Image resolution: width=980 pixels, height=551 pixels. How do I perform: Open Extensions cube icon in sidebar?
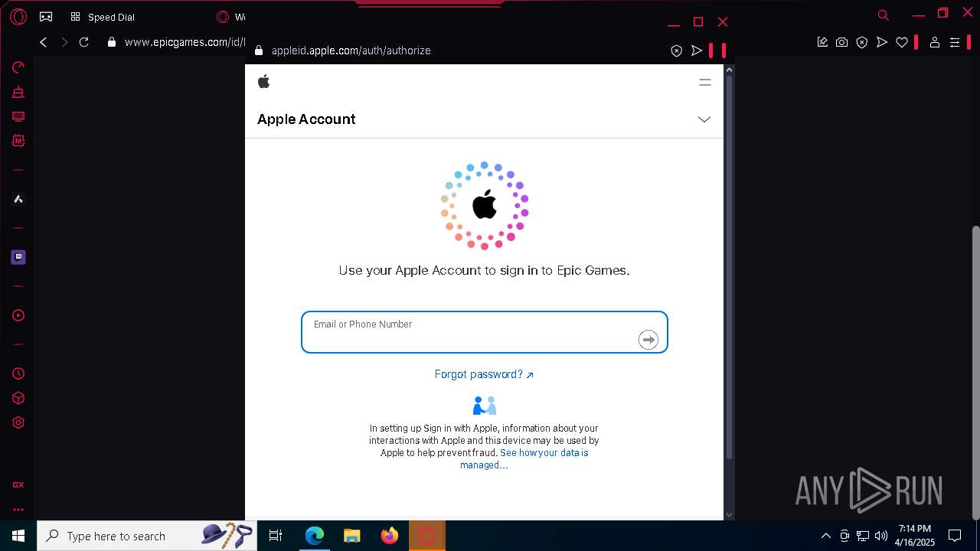tap(18, 398)
